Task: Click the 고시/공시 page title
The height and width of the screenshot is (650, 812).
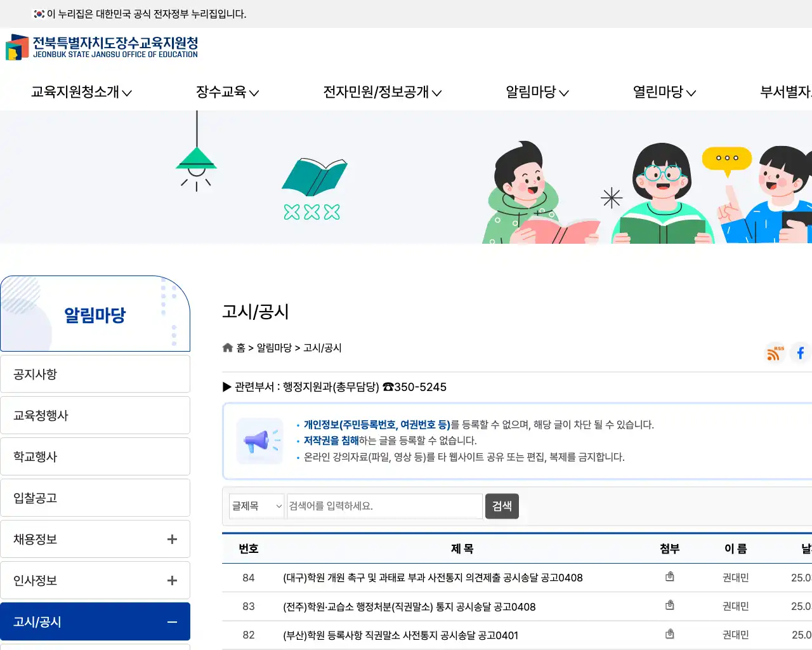Action: point(256,311)
